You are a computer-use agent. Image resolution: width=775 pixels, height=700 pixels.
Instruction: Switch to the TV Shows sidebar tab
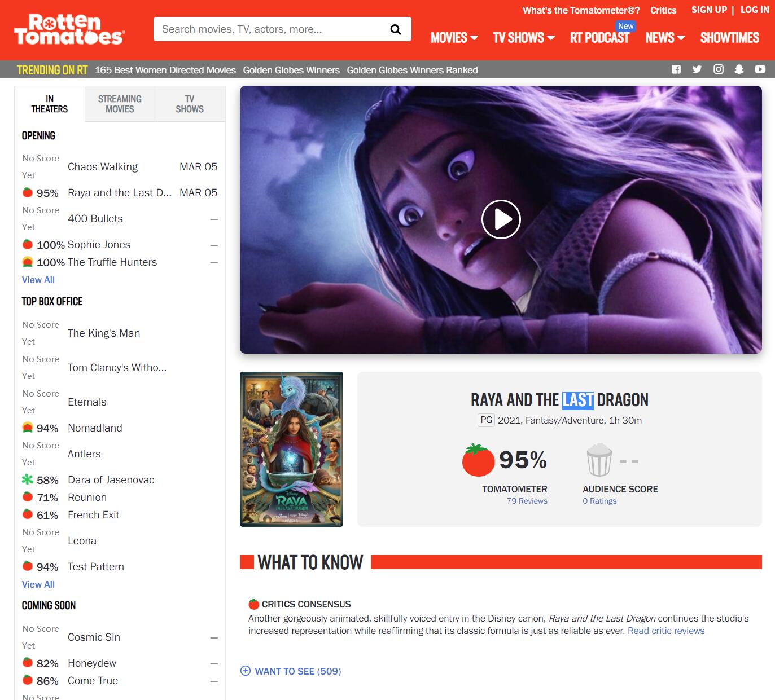pos(190,104)
